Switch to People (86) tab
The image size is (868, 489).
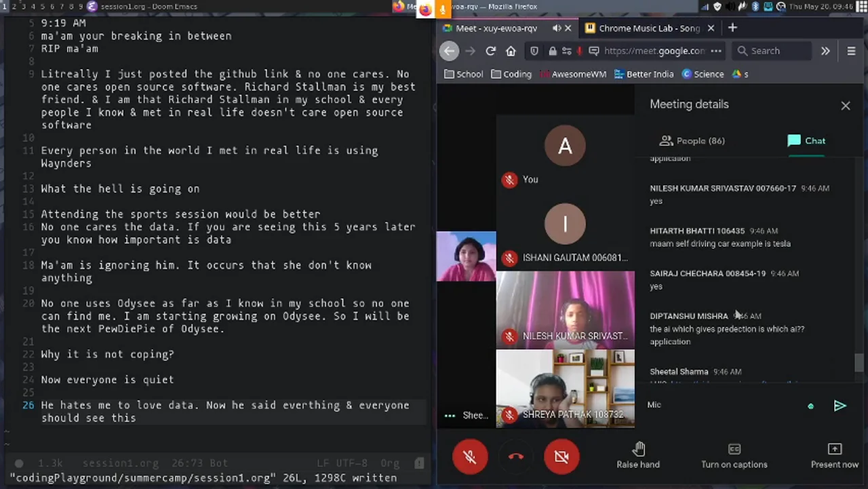tap(692, 140)
